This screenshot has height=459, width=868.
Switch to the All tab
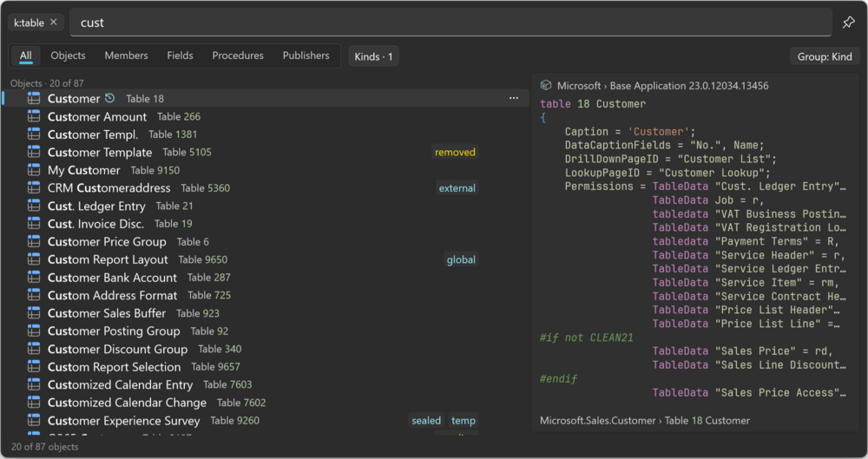pyautogui.click(x=25, y=56)
